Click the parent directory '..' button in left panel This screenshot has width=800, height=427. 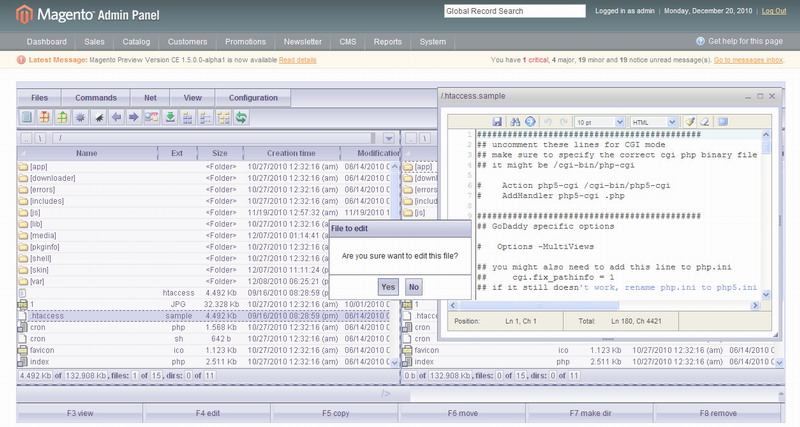click(x=26, y=138)
